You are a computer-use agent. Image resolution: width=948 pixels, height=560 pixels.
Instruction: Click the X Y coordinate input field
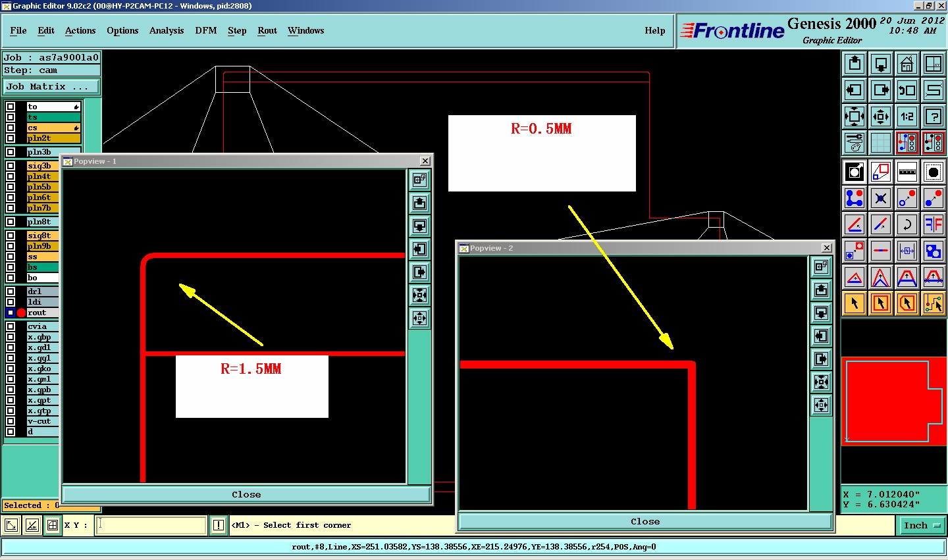[x=151, y=525]
